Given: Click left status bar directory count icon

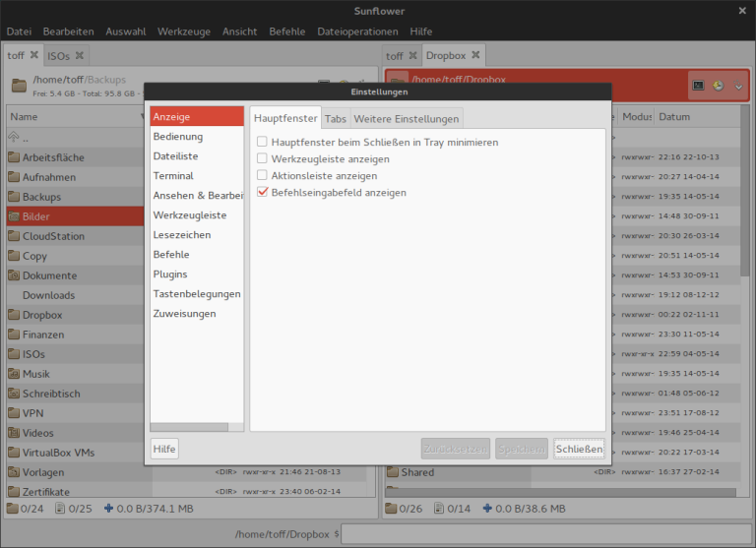Looking at the screenshot, I should 13,508.
